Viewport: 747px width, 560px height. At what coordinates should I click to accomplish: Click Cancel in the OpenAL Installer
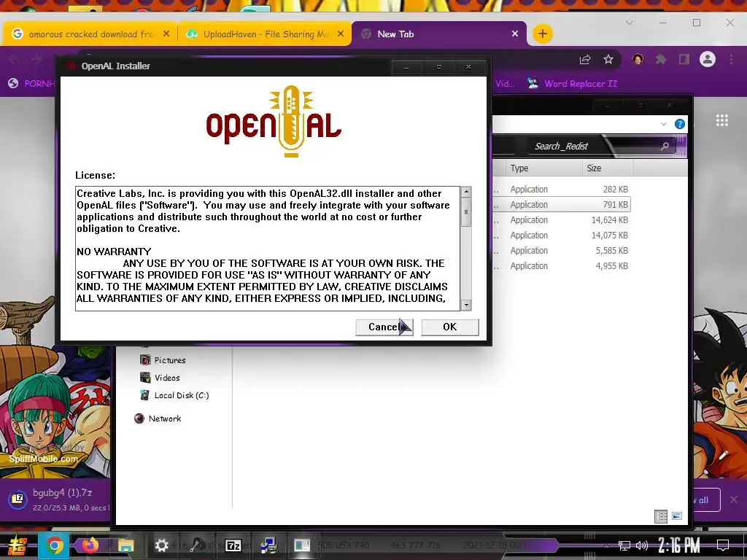(384, 327)
